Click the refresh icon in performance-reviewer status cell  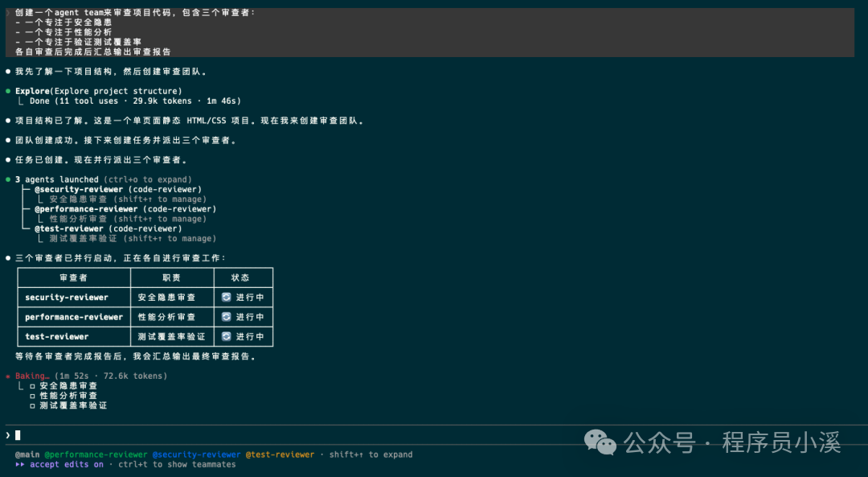(x=226, y=317)
